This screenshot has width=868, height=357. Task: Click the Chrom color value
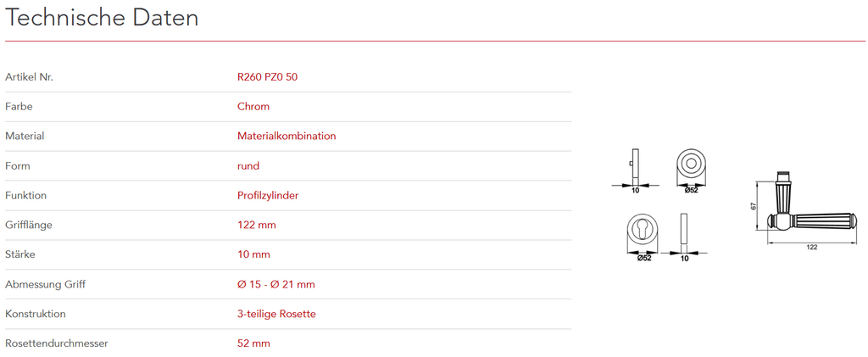(x=253, y=107)
